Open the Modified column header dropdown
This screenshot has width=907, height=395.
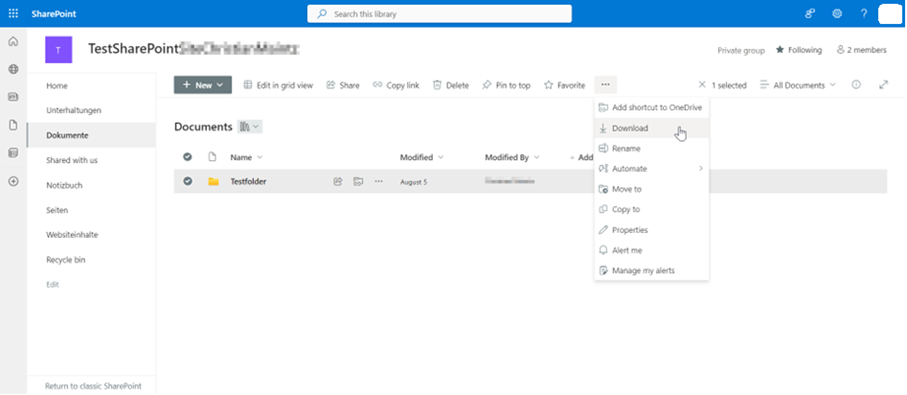pyautogui.click(x=422, y=157)
